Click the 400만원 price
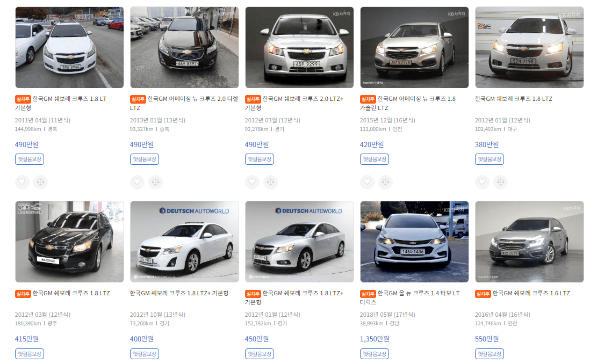590x364 pixels. click(x=142, y=339)
